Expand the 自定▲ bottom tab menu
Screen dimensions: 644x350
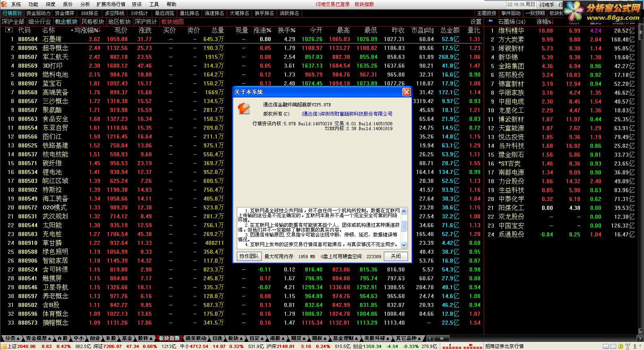[x=257, y=338]
